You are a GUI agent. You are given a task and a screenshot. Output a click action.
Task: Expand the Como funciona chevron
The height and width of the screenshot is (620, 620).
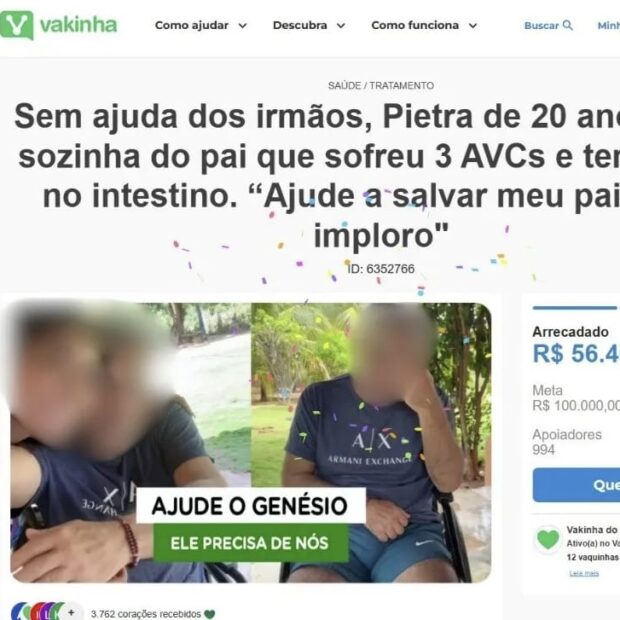(x=473, y=26)
